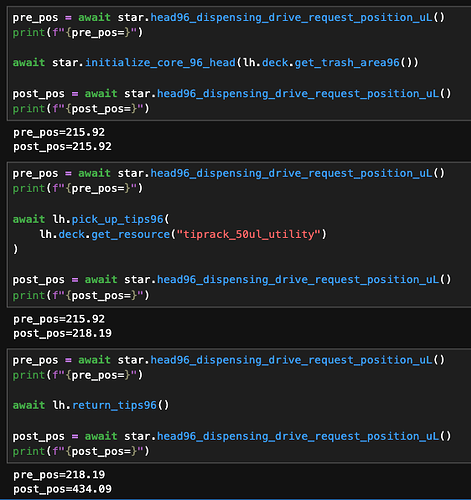Click post_pos assignment line in the initialize_core_96_head cell
Image resolution: width=471 pixels, height=500 pixels.
coord(232,93)
